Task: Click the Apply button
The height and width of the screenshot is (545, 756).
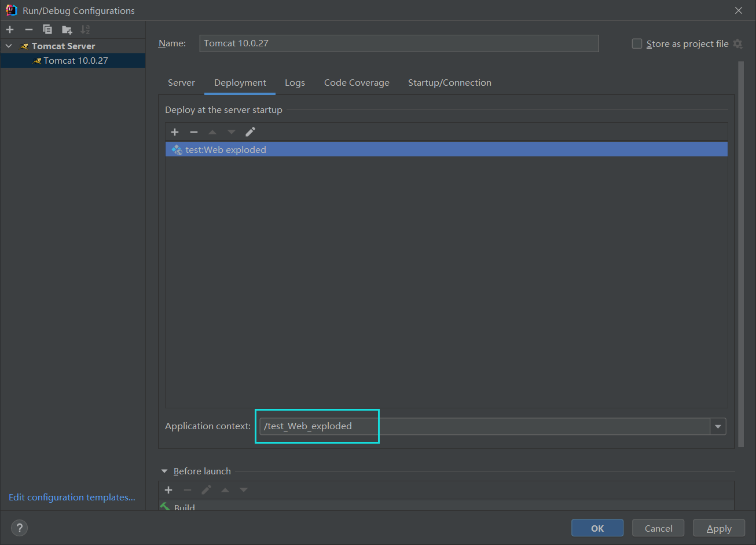Action: tap(719, 528)
